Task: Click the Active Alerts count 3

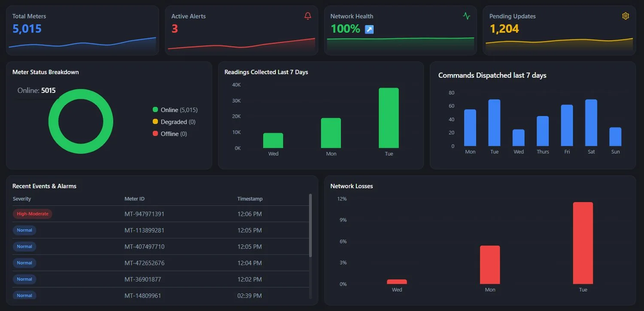Action: pos(175,29)
